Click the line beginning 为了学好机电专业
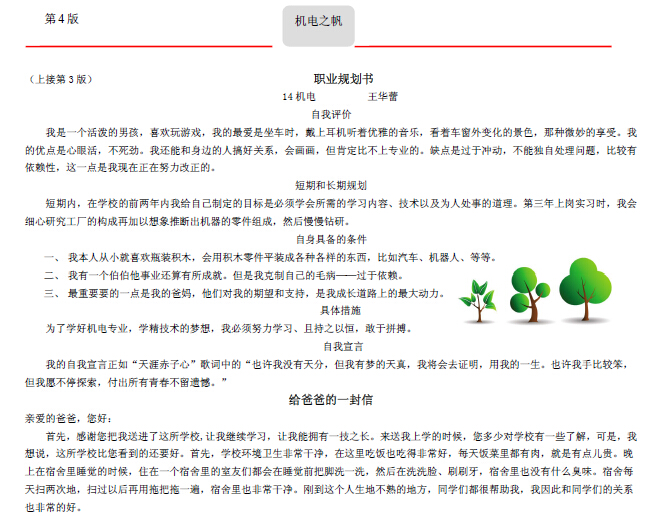The width and height of the screenshot is (656, 516). (229, 329)
